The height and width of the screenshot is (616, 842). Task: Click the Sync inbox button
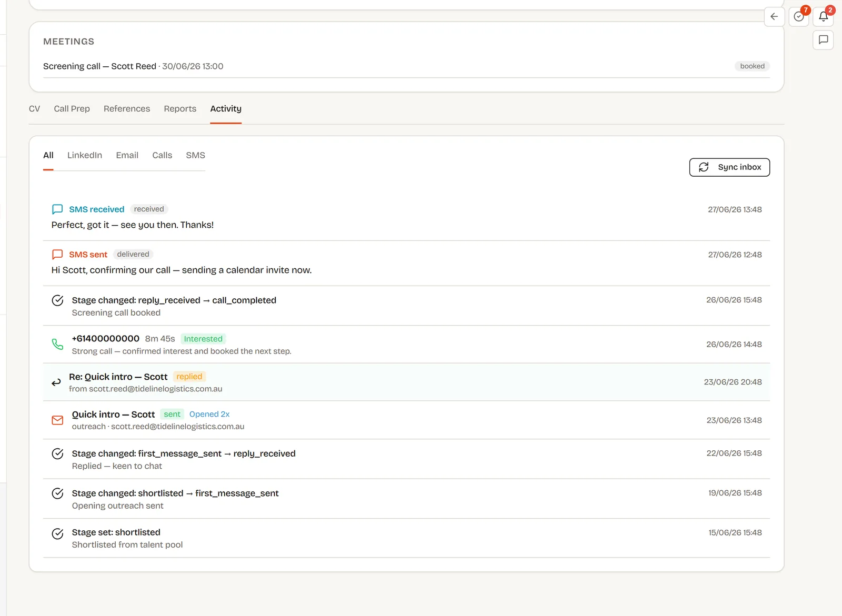pyautogui.click(x=729, y=167)
